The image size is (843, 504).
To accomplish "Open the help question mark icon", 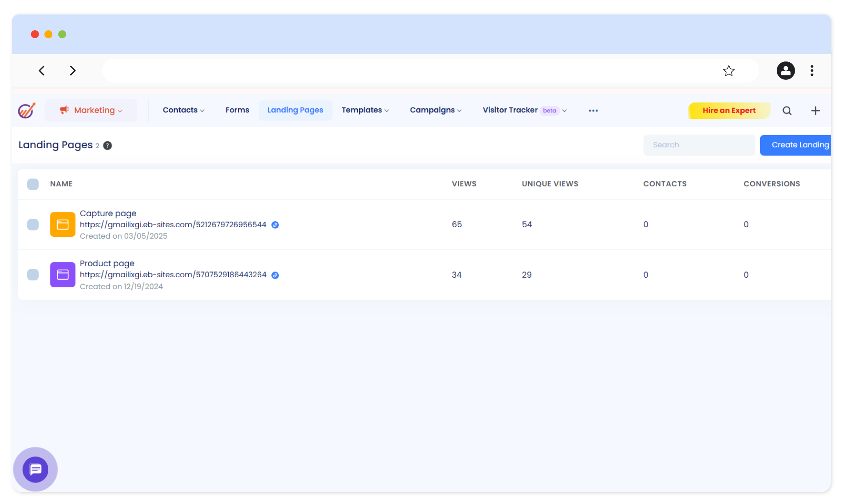I will pos(108,146).
